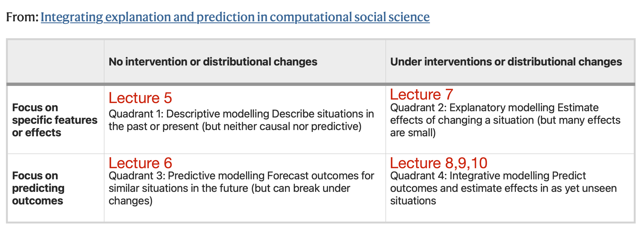Click the words 'computational social science' in link
The image size is (644, 237).
click(x=350, y=17)
